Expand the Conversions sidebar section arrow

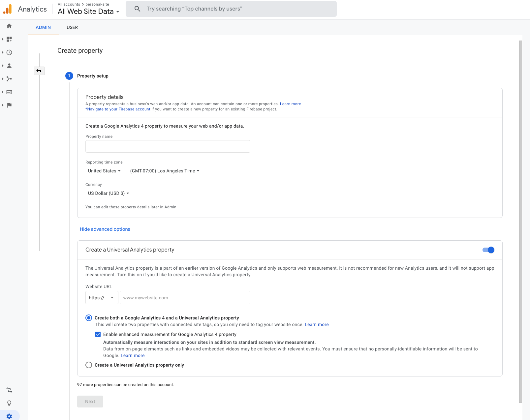(3, 105)
